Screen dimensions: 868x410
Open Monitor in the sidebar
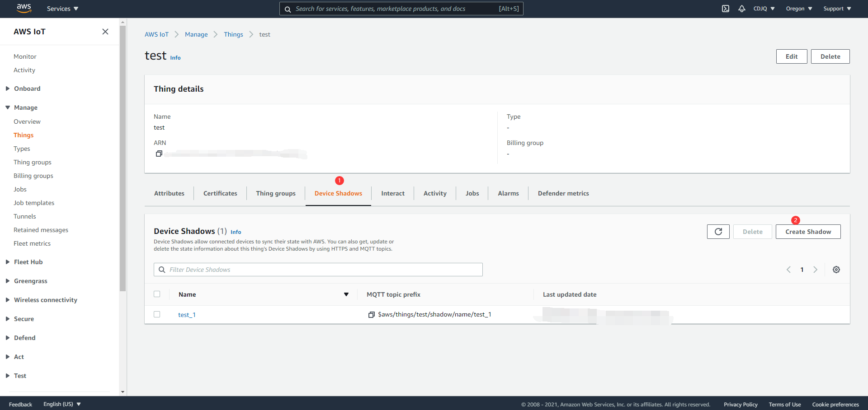[25, 56]
